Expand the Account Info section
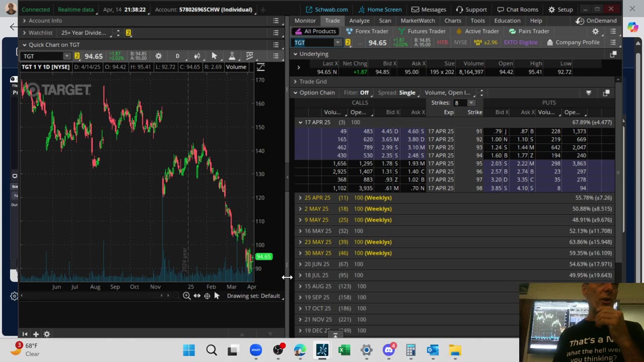644x362 pixels. point(24,21)
